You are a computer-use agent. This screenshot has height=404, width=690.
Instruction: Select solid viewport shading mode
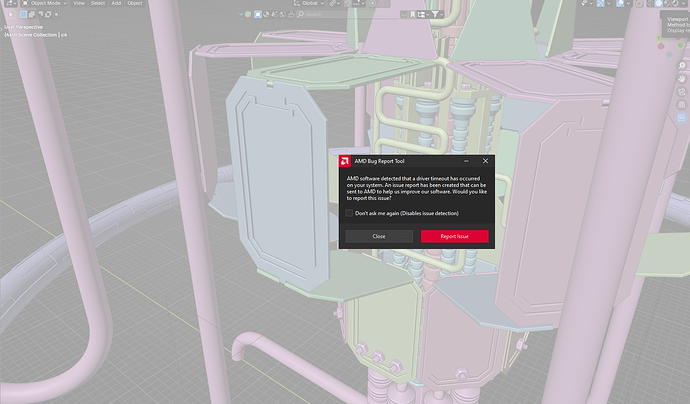pos(659,4)
